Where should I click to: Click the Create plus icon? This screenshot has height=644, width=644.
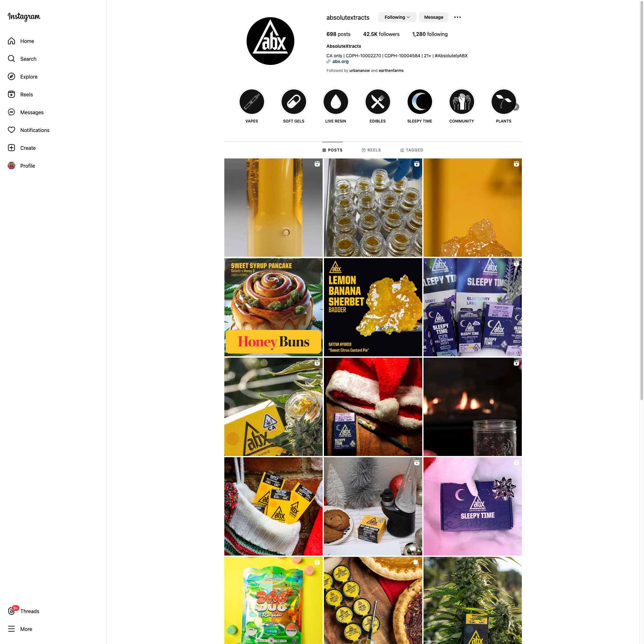point(11,148)
